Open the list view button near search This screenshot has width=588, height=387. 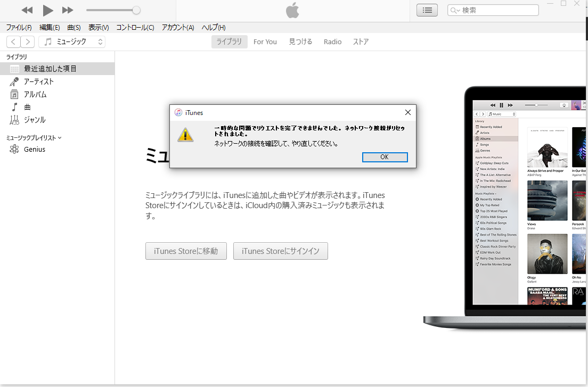[x=427, y=10]
